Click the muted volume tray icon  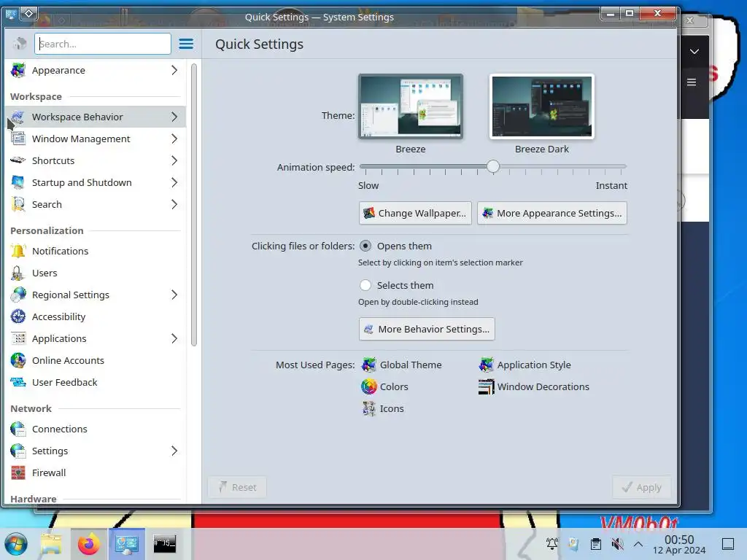(x=617, y=544)
